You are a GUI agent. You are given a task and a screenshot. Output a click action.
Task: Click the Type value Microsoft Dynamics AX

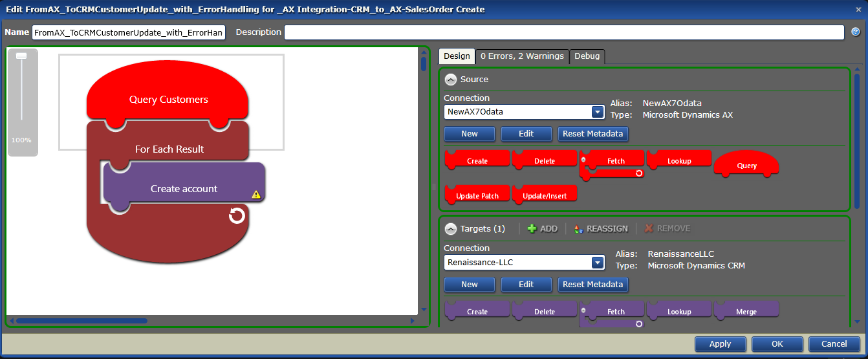(688, 115)
